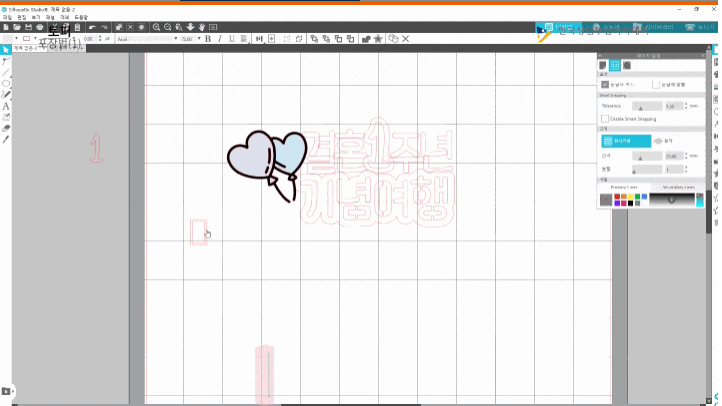Select the Eraser tool
The height and width of the screenshot is (406, 722).
(6, 128)
